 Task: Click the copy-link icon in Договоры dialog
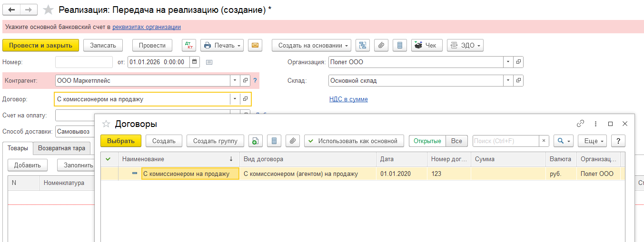pos(580,124)
